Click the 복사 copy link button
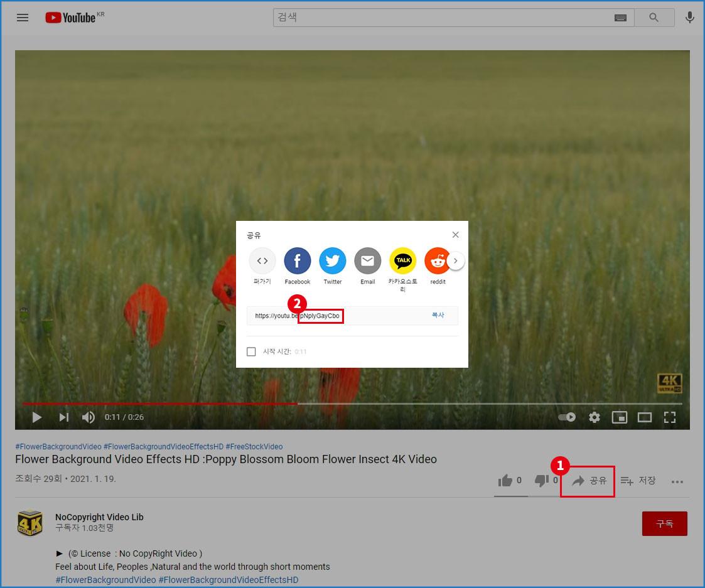 438,316
